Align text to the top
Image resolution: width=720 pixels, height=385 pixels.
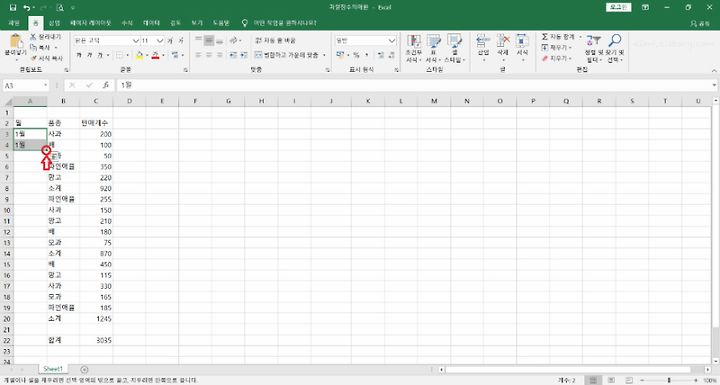coord(198,40)
